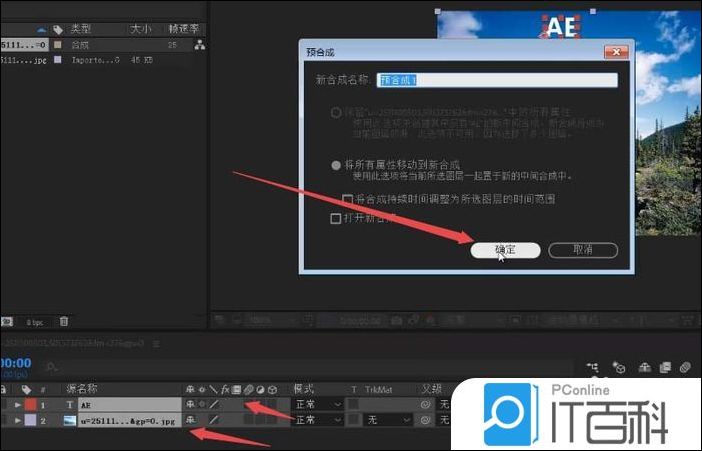Image resolution: width=702 pixels, height=451 pixels.
Task: Close the 预合成 dialog with the X
Action: click(x=616, y=52)
